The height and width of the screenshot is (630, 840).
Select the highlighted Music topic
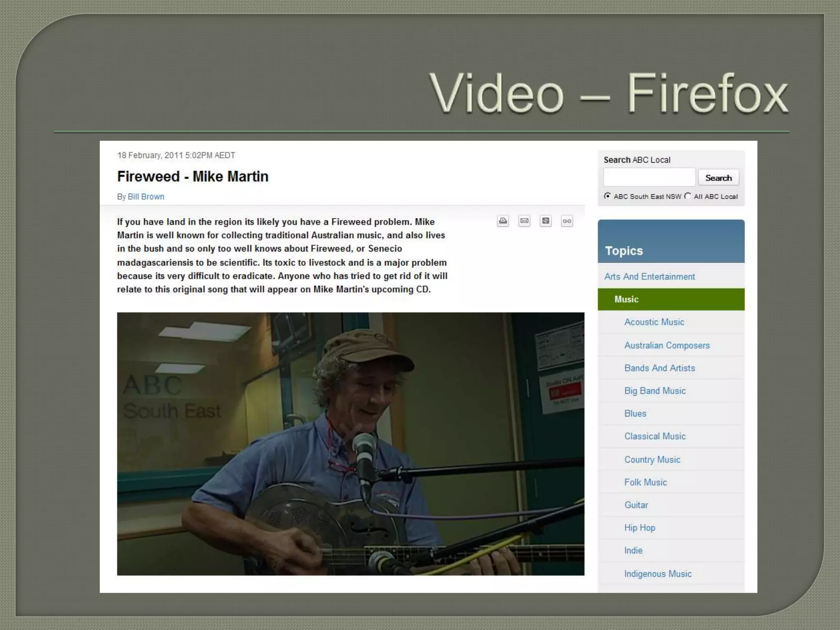[x=671, y=299]
